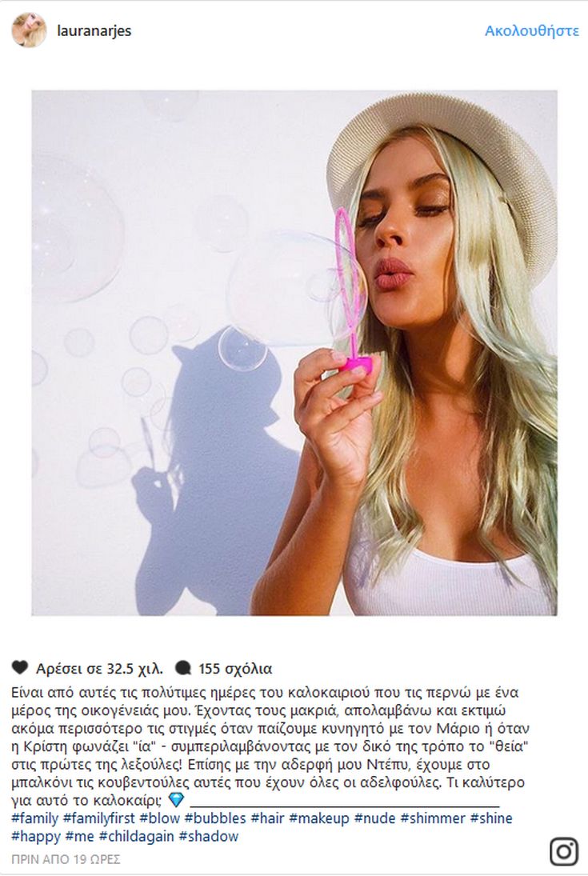Click the Ακολουθήστε follow button
Image resolution: width=588 pixels, height=876 pixels.
click(531, 30)
